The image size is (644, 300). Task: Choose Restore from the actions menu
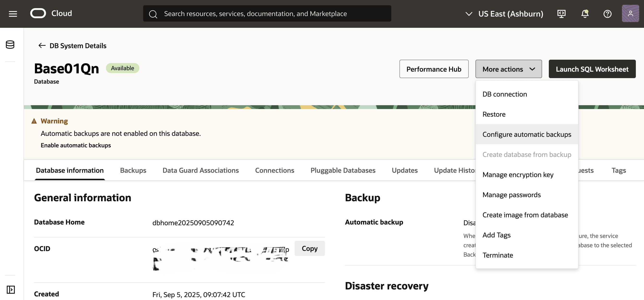494,114
